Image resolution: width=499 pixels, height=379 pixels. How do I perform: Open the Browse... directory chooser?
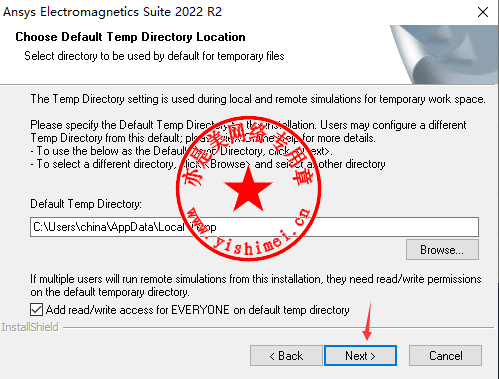(x=442, y=250)
